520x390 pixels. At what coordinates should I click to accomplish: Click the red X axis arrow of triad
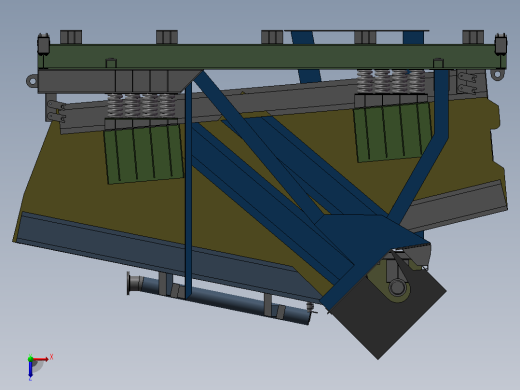coord(41,359)
